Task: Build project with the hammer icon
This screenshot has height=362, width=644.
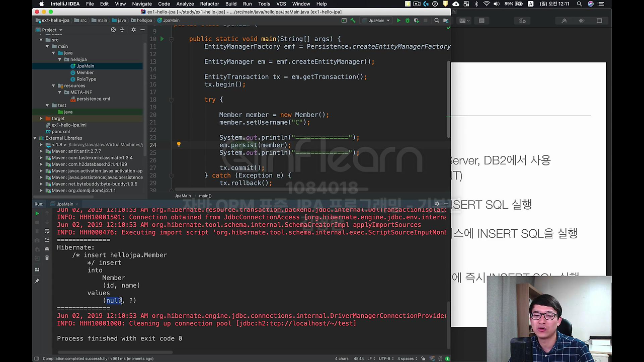Action: pyautogui.click(x=353, y=21)
